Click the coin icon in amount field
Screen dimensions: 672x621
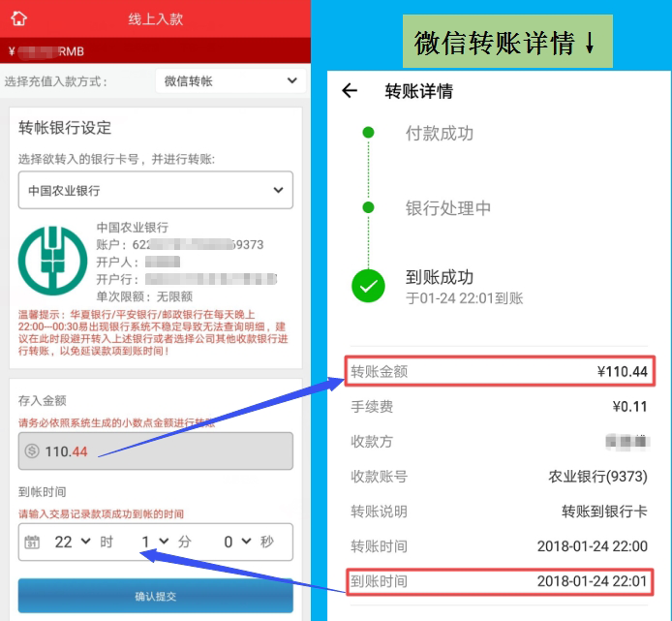32,451
